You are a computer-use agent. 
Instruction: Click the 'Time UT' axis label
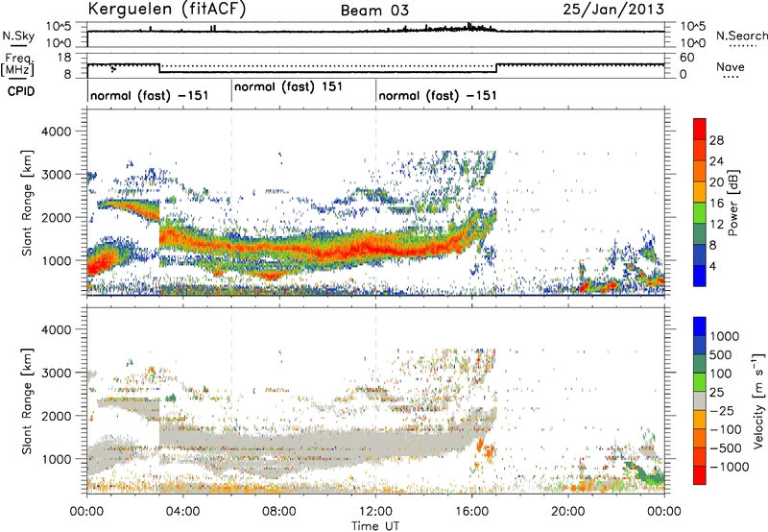(375, 526)
